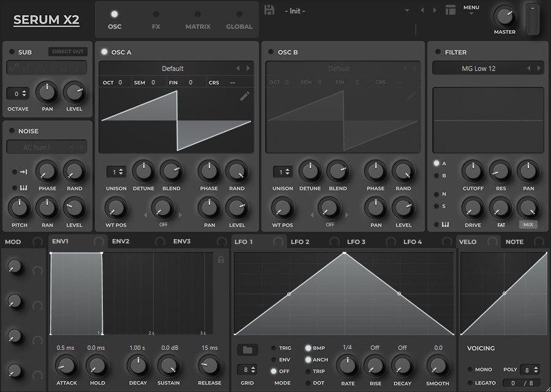Click the filter CUTOFF knob
551x392 pixels.
click(473, 171)
